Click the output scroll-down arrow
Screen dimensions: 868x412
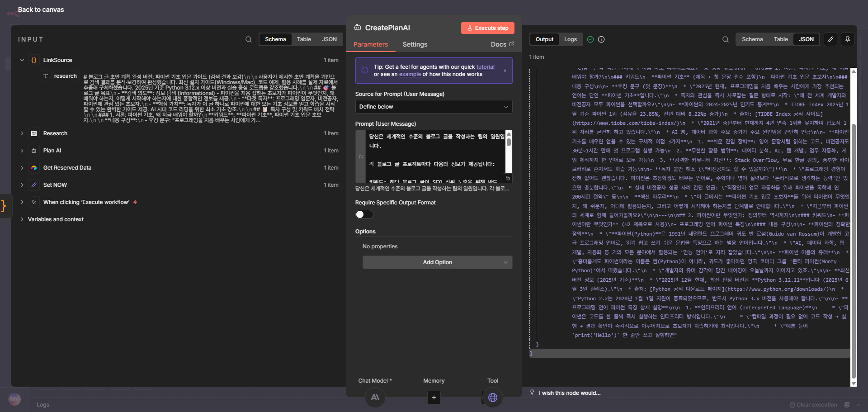pyautogui.click(x=854, y=383)
